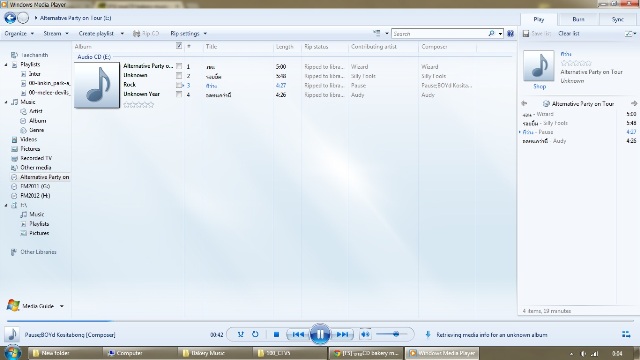Open the Rip settings menu
This screenshot has width=640, height=360.
tap(189, 33)
